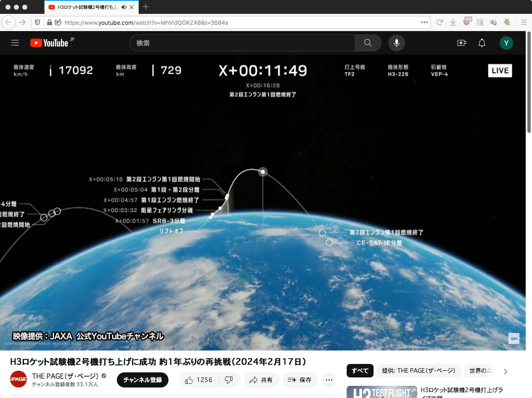This screenshot has height=398, width=532.
Task: Open the Firefox hamburger menu
Action: point(524,22)
